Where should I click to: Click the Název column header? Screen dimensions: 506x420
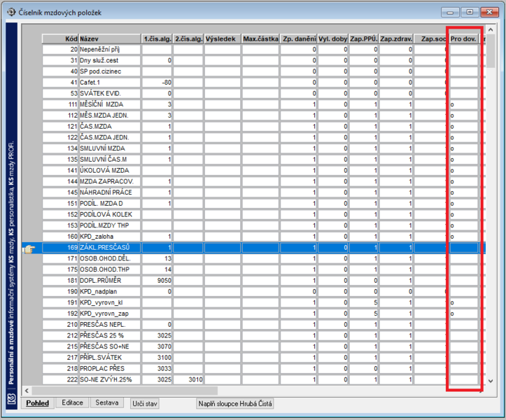[110, 38]
